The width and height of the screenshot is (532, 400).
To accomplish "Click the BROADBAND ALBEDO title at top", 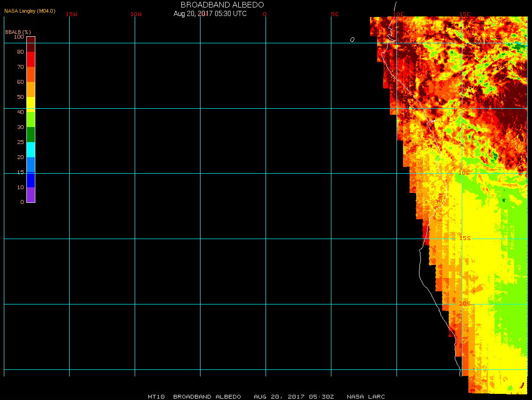I will 222,5.
